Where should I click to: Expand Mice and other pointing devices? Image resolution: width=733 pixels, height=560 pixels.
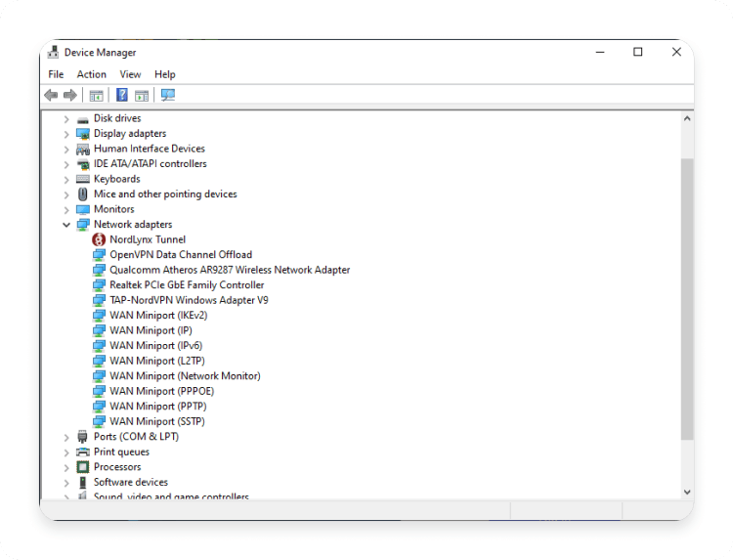coord(66,194)
